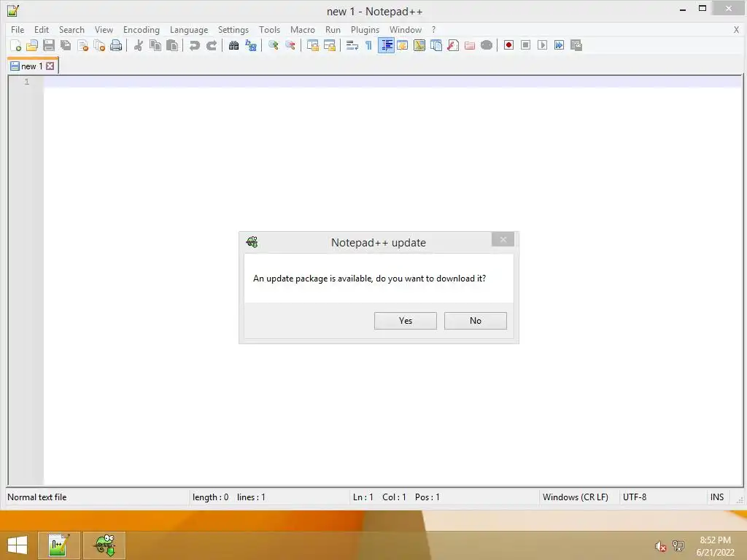The height and width of the screenshot is (560, 747).
Task: Click the Notepad++ taskbar icon
Action: tap(59, 545)
